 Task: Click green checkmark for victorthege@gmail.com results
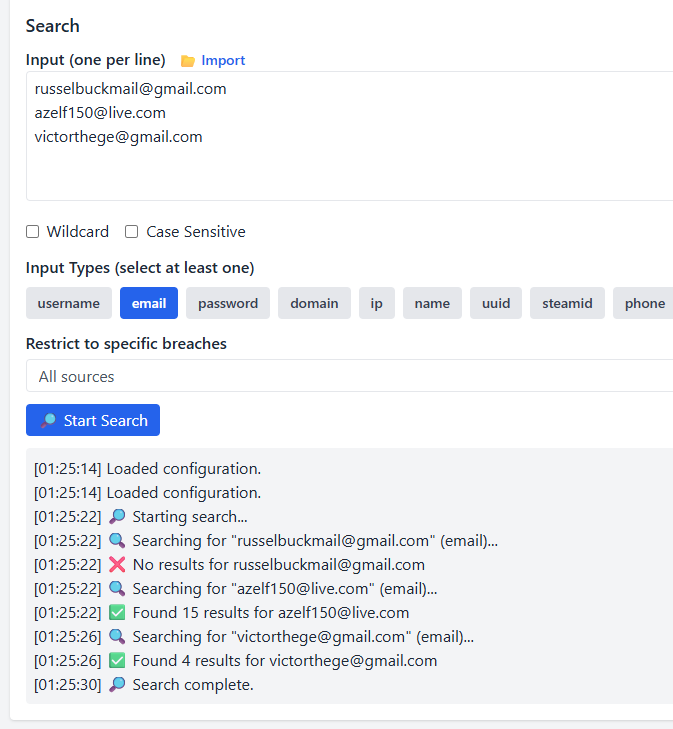117,661
